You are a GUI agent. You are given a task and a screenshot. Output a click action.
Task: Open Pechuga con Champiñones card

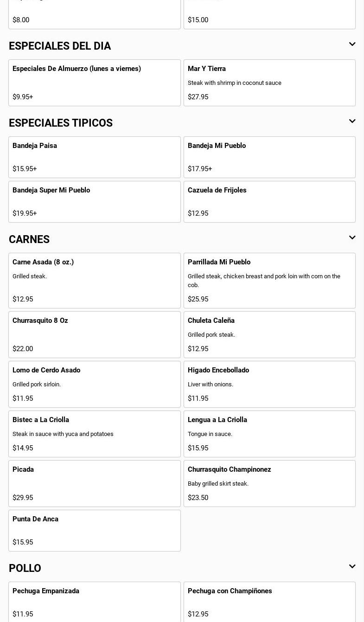click(x=269, y=602)
